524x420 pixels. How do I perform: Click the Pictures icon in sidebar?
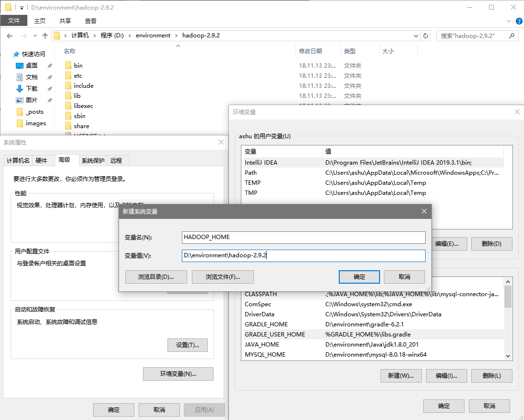click(x=20, y=100)
